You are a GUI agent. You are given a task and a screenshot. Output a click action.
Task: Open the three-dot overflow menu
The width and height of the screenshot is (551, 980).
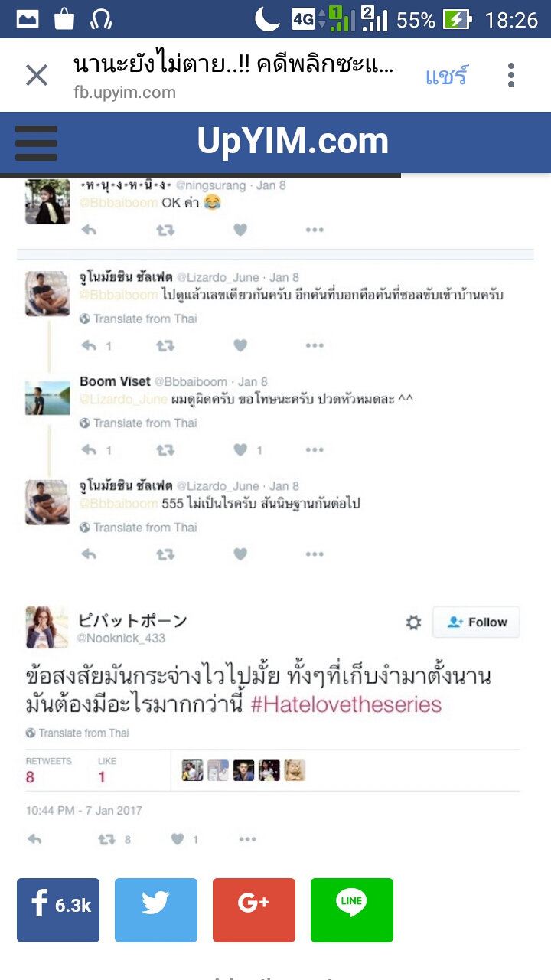(x=511, y=75)
